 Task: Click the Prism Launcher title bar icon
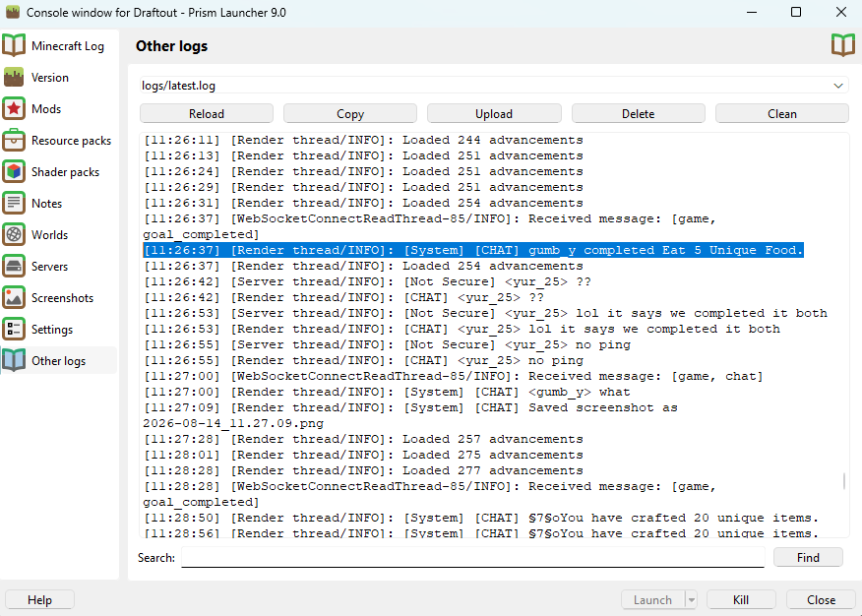[x=13, y=12]
